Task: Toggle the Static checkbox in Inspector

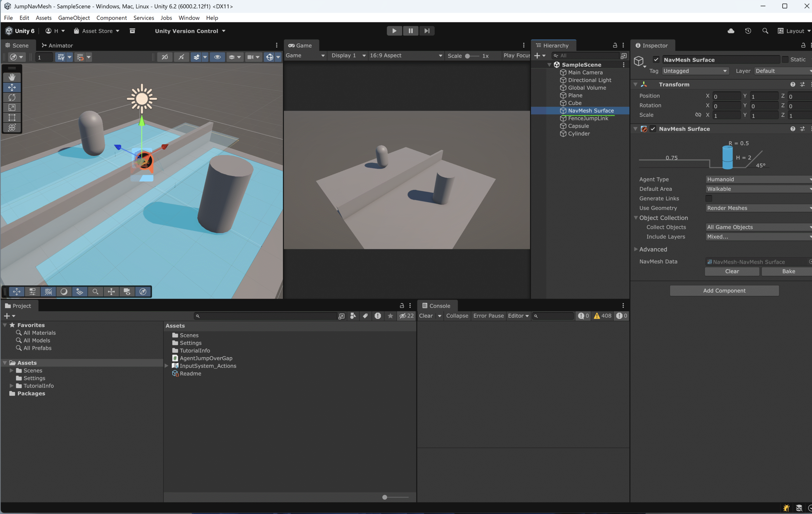Action: coord(785,59)
